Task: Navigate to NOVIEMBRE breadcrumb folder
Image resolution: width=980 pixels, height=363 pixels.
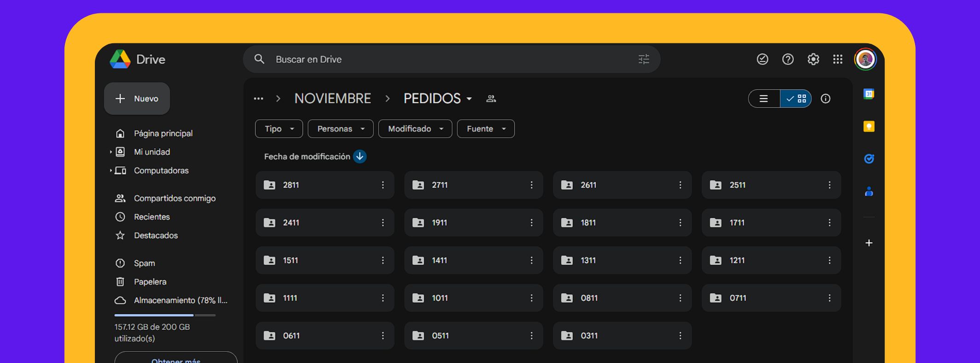Action: pyautogui.click(x=332, y=99)
